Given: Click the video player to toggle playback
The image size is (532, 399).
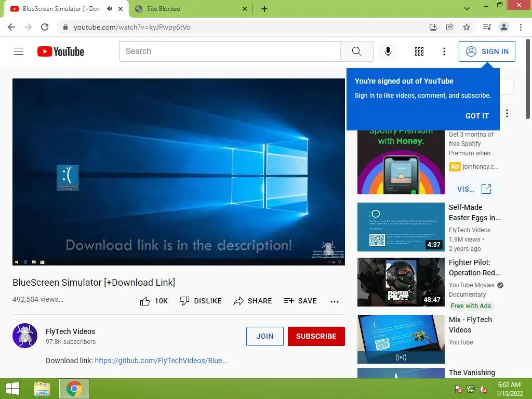Looking at the screenshot, I should coord(179,171).
